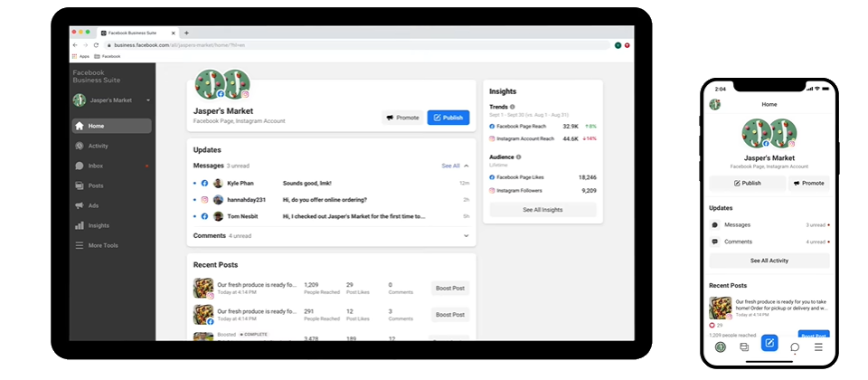Click Instagram Followers row
The image size is (868, 380).
tap(542, 191)
